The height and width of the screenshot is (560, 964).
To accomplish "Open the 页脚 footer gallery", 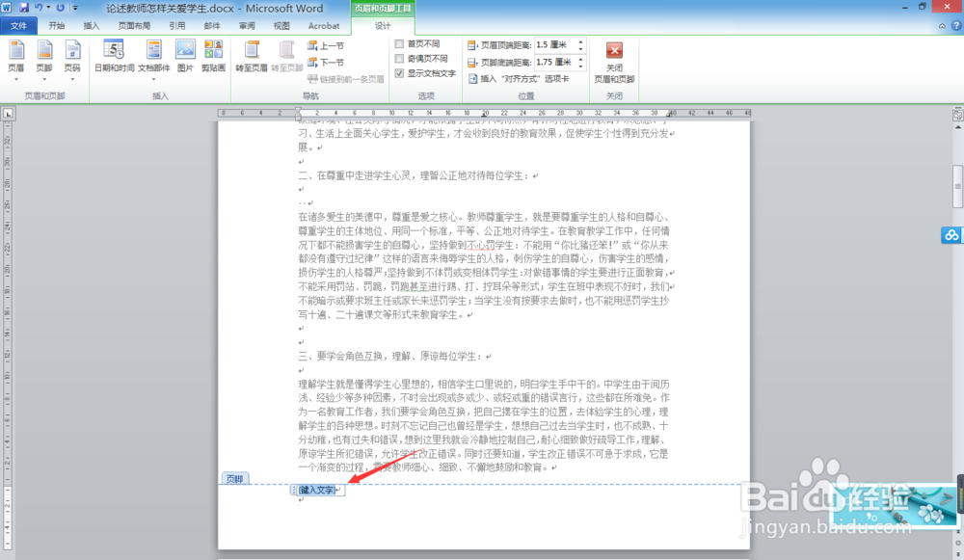I will [44, 61].
